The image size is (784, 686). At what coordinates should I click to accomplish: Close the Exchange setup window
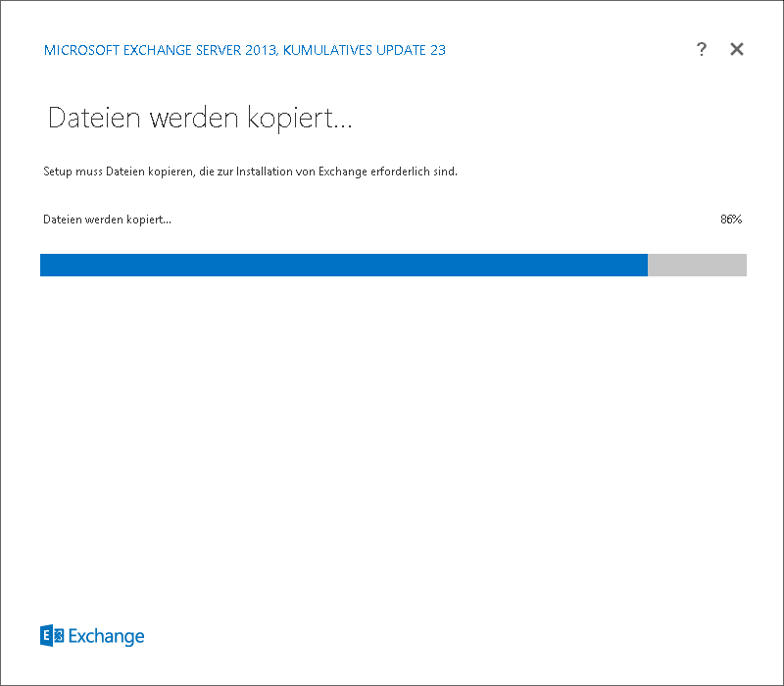pyautogui.click(x=737, y=50)
